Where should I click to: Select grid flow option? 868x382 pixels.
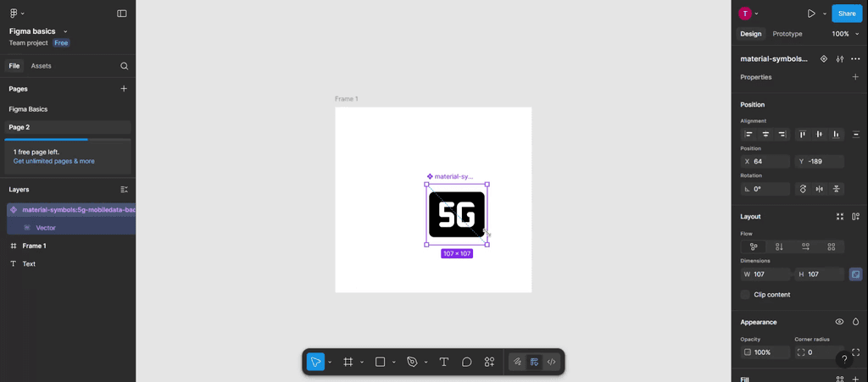(x=832, y=246)
